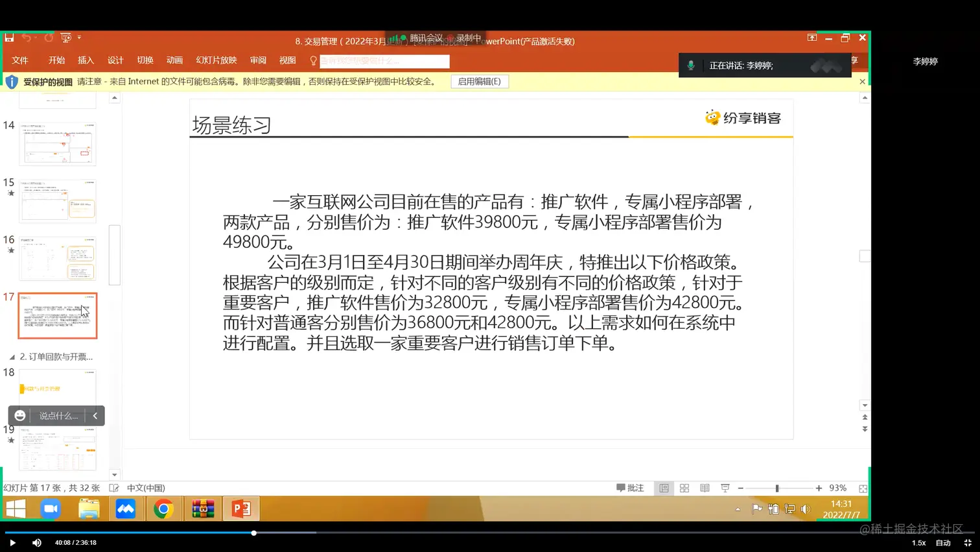Switch to the 插入 ribbon tab
The width and height of the screenshot is (980, 552).
[x=86, y=60]
